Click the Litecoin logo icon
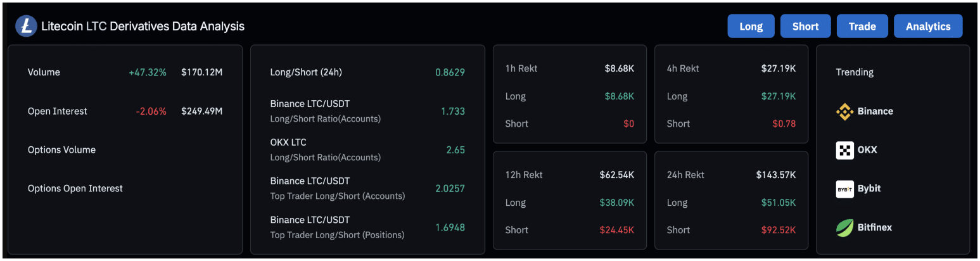980x261 pixels. pyautogui.click(x=26, y=26)
